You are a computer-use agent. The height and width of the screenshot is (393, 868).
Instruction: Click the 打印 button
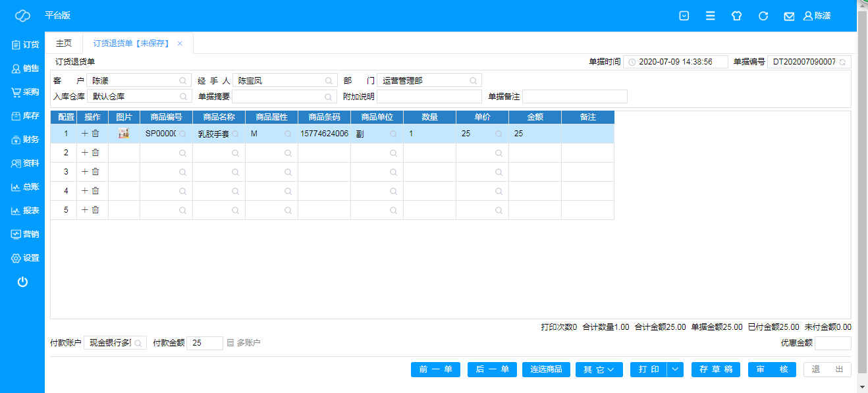pyautogui.click(x=649, y=369)
